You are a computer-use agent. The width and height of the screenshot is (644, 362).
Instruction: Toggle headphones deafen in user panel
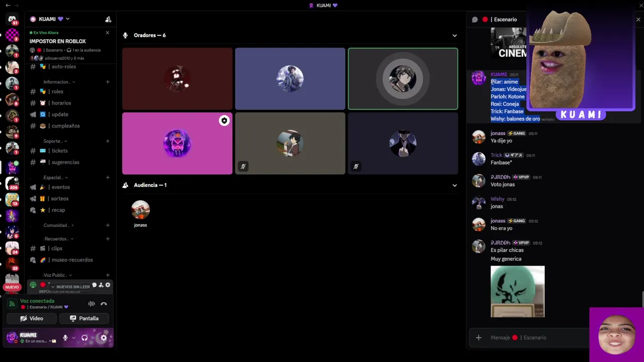(x=85, y=338)
